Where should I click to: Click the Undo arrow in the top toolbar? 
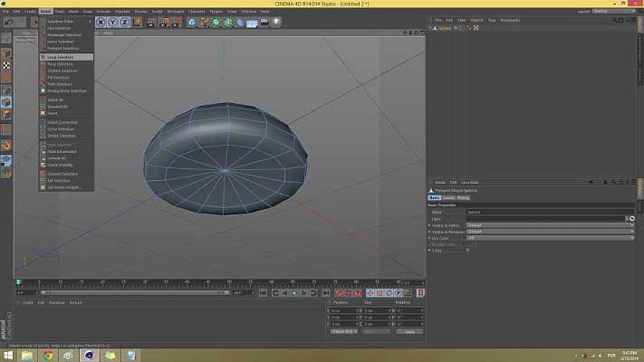coord(7,22)
